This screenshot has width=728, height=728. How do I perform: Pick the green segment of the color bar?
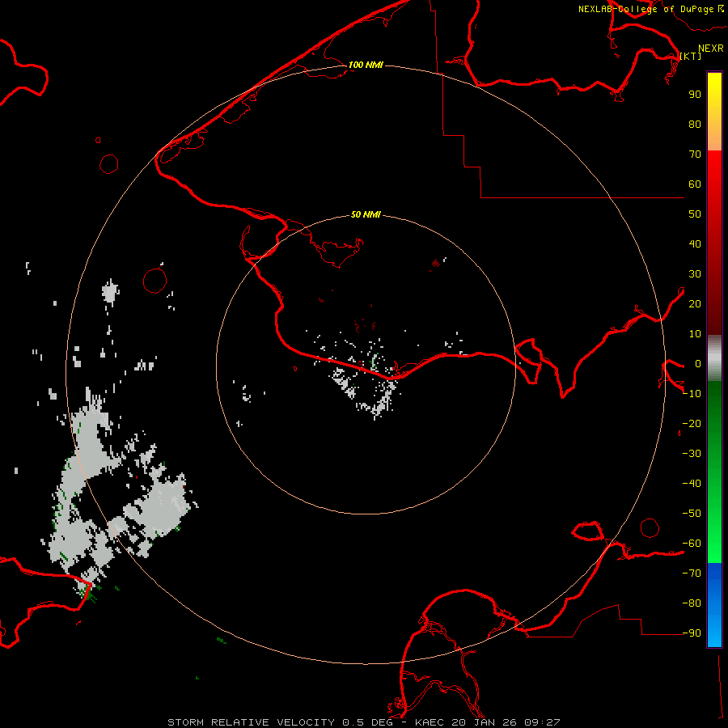click(714, 472)
